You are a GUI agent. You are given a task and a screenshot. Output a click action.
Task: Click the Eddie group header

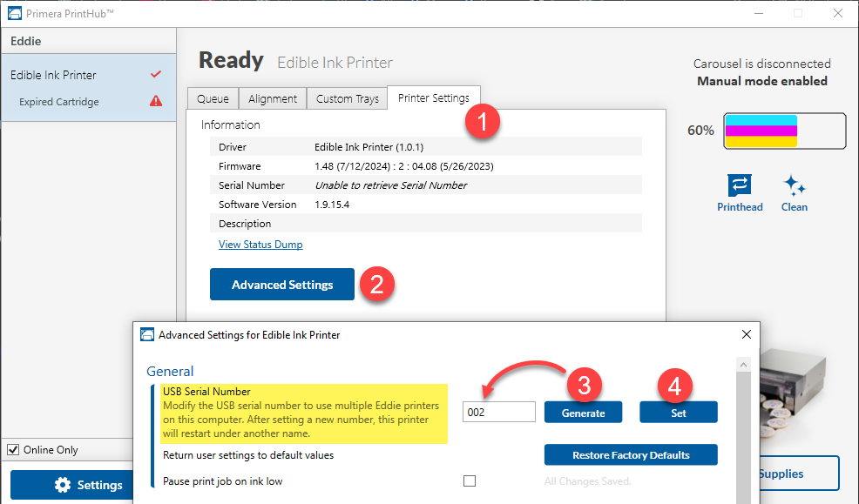[x=89, y=41]
